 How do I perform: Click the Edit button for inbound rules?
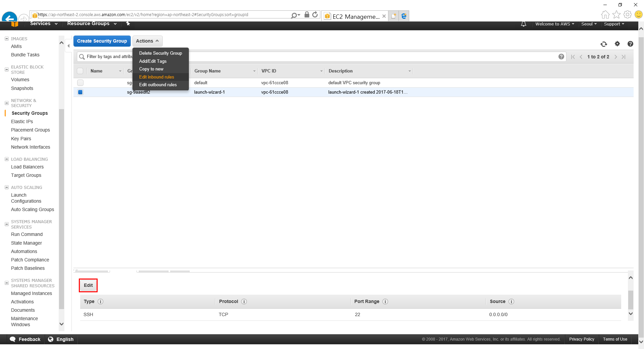(x=88, y=285)
